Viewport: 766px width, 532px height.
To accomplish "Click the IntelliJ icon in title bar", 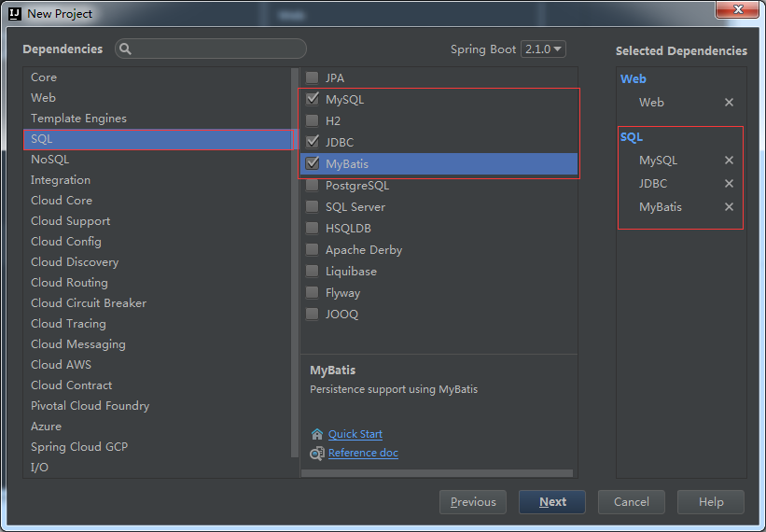I will (14, 14).
